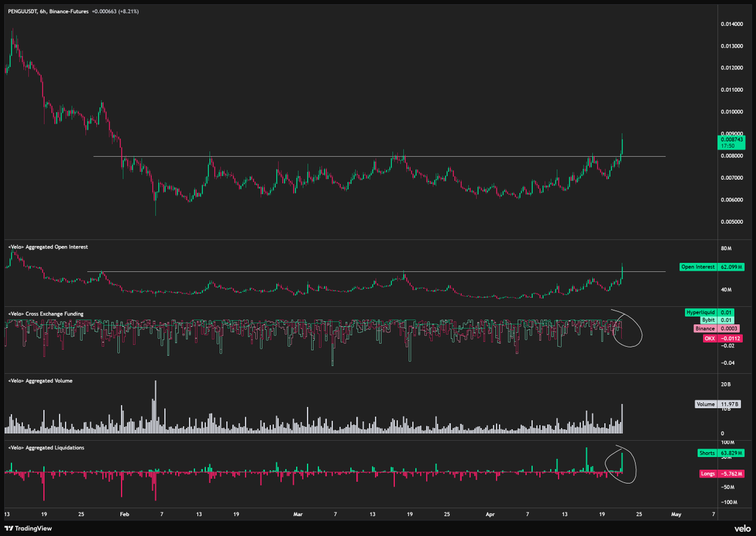Click the grey Volume indicator label
756x536 pixels.
tap(706, 404)
